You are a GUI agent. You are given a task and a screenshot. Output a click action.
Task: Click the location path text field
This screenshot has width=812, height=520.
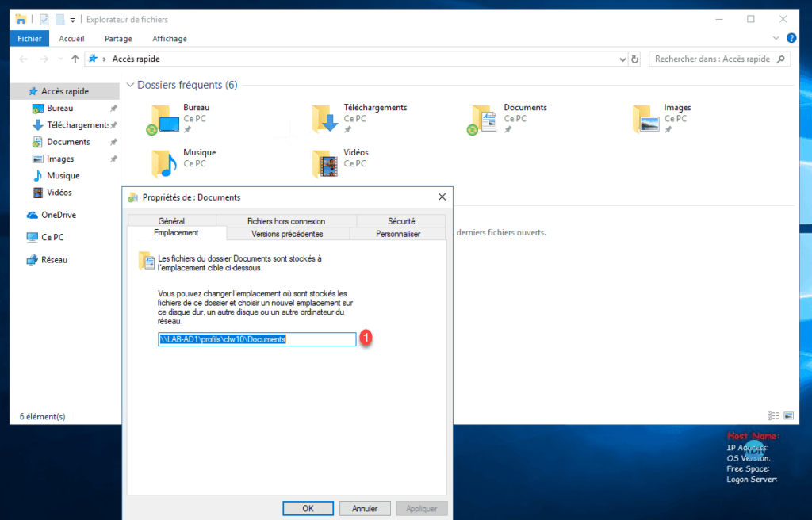point(257,339)
